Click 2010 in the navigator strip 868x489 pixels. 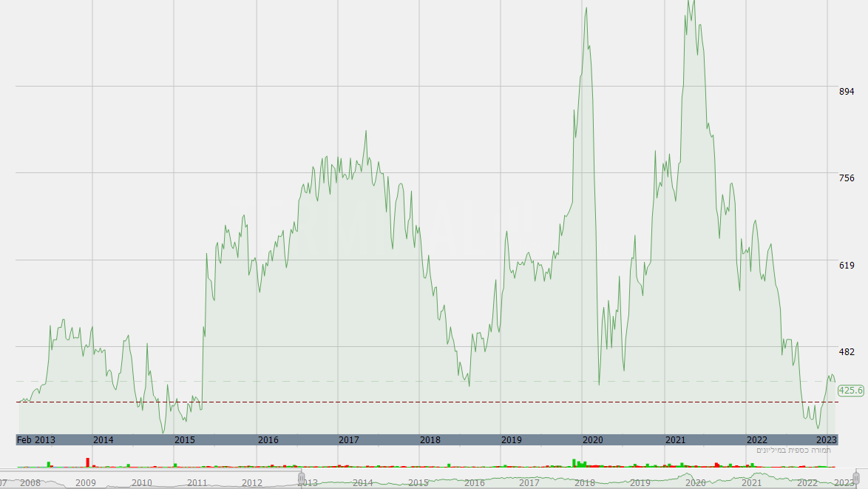pyautogui.click(x=141, y=483)
